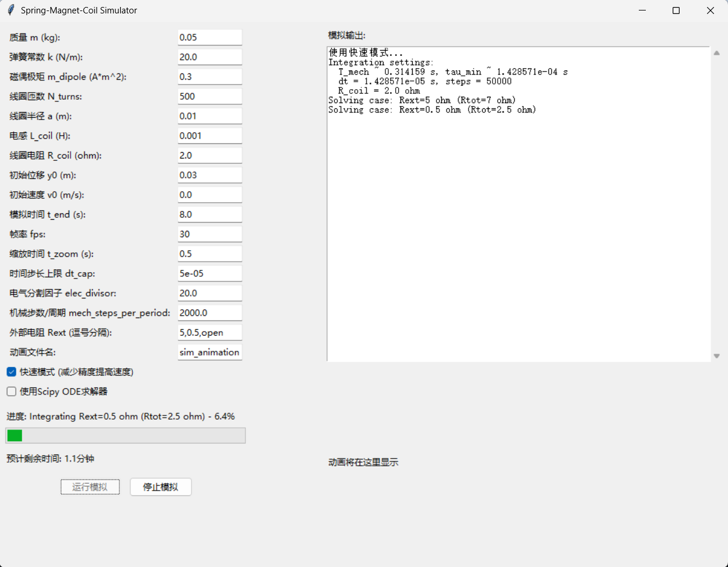728x567 pixels.
Task: Click the 模拟输出 heading label
Action: click(347, 36)
